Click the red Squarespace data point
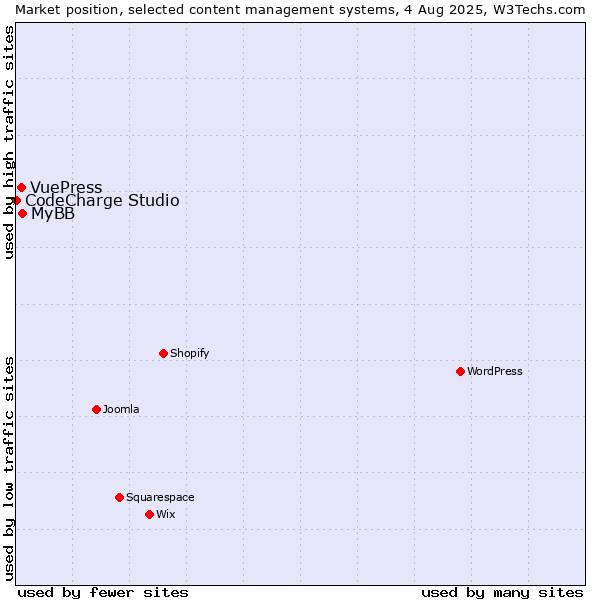Image resolution: width=600 pixels, height=600 pixels. click(119, 497)
